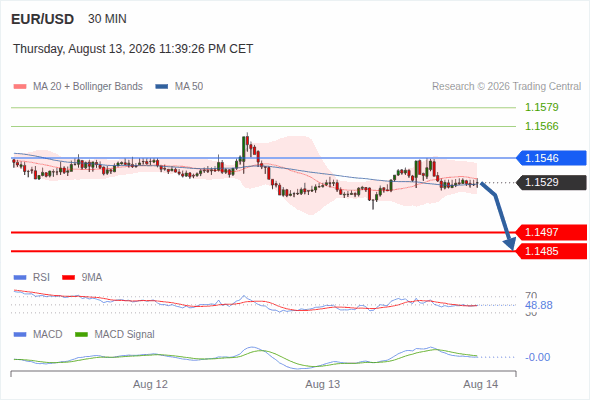Click the 9MA legend red swatch
The width and height of the screenshot is (590, 400).
click(68, 278)
